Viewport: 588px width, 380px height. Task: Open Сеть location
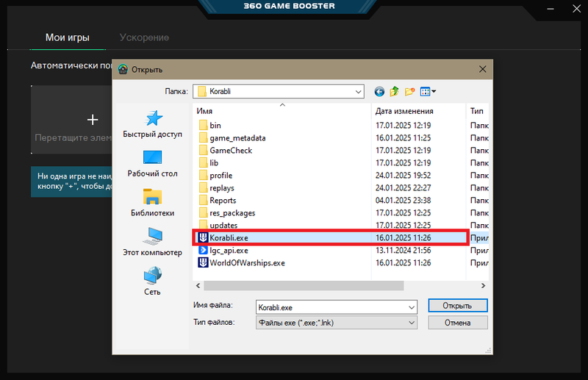coord(152,282)
